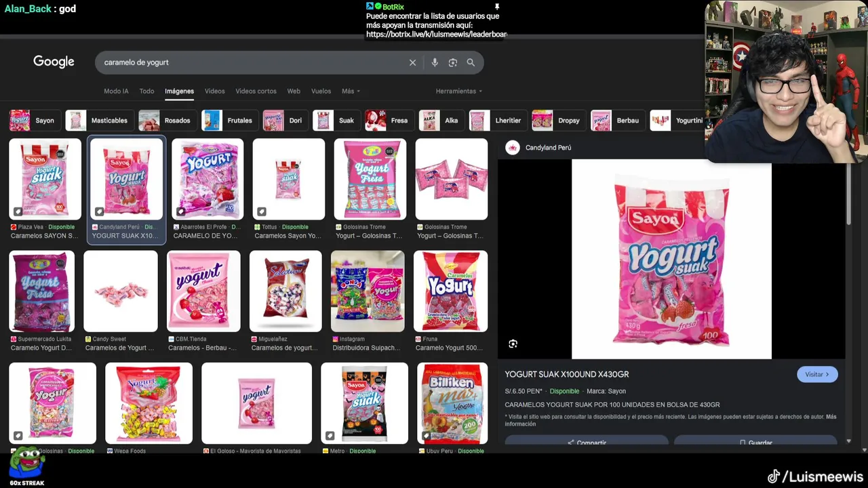Click the magnifying glass search icon
This screenshot has height=488, width=868.
pyautogui.click(x=471, y=62)
